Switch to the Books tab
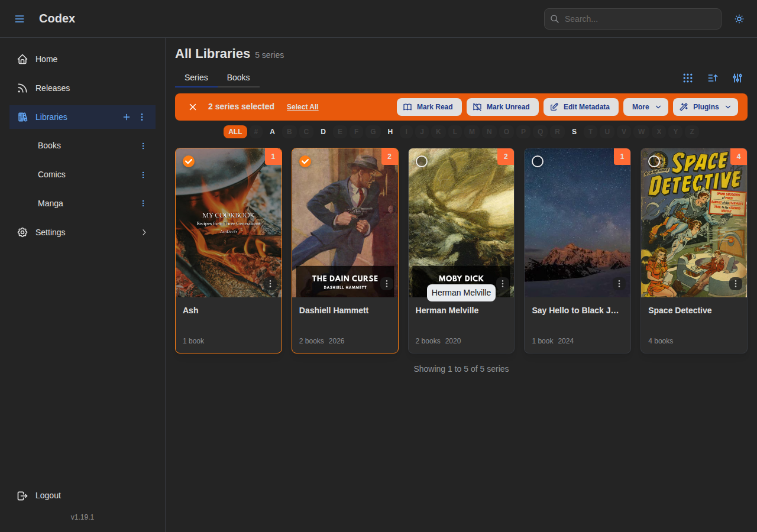The width and height of the screenshot is (757, 532). [x=238, y=77]
